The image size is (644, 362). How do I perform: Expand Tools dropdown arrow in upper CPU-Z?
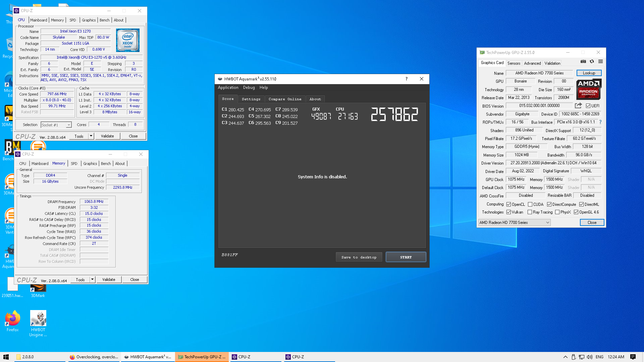[x=91, y=136]
